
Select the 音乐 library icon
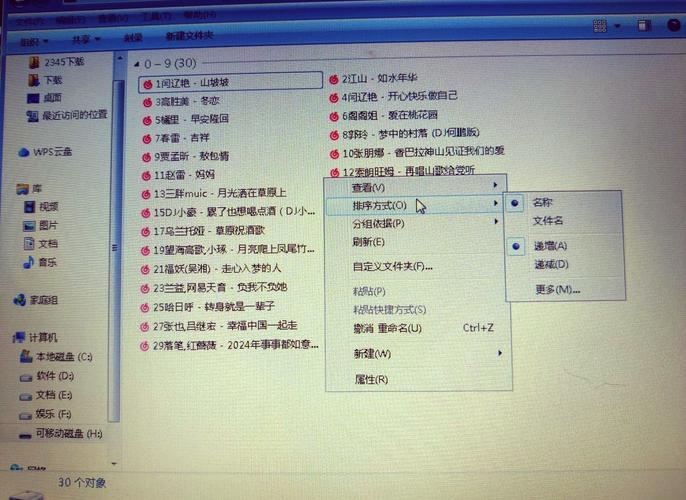(28, 262)
